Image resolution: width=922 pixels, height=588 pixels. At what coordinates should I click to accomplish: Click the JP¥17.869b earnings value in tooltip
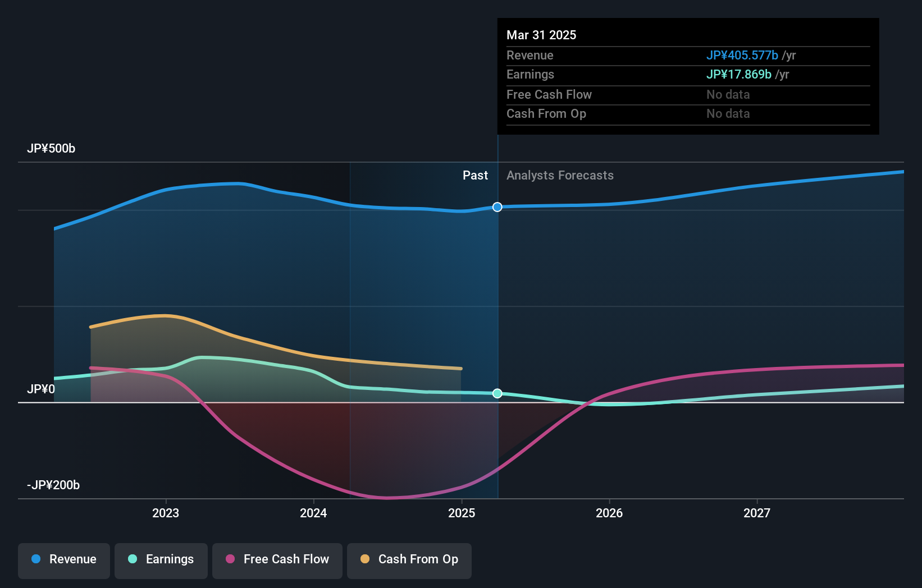738,74
